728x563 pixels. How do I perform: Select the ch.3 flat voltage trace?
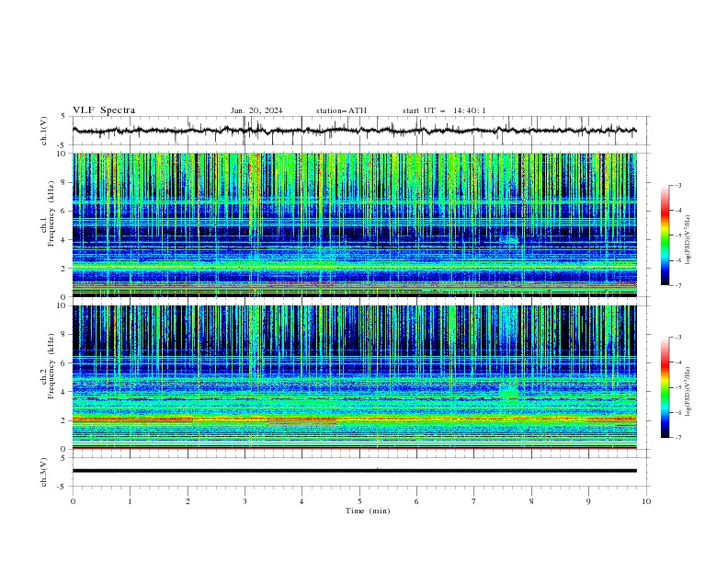[354, 471]
